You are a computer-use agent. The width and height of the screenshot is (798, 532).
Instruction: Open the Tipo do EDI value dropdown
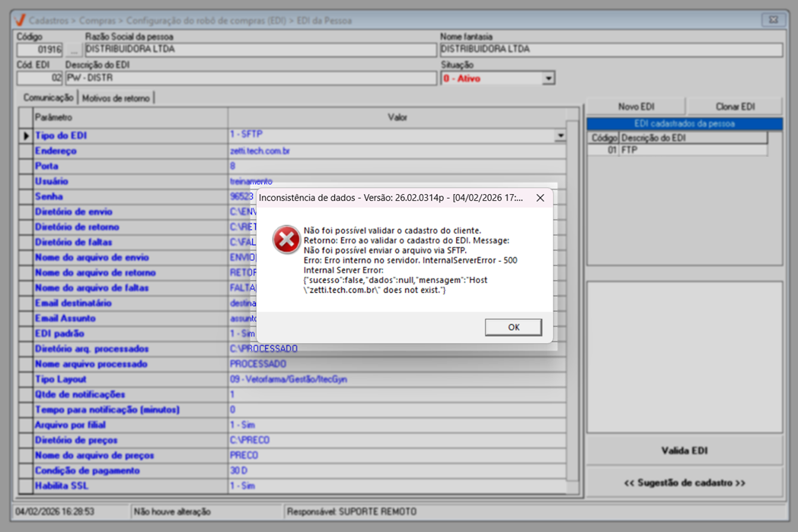560,135
